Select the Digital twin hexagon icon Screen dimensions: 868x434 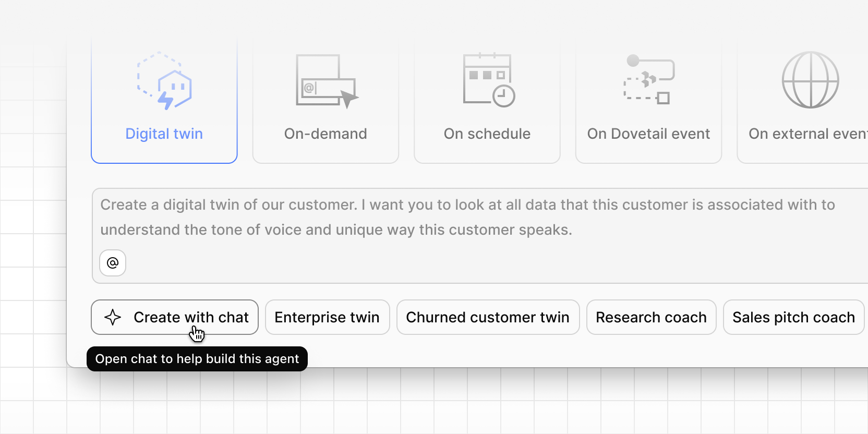[x=164, y=81]
